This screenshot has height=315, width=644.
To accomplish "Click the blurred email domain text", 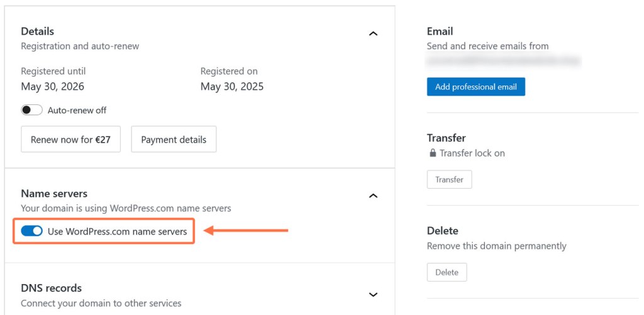I will [x=504, y=61].
